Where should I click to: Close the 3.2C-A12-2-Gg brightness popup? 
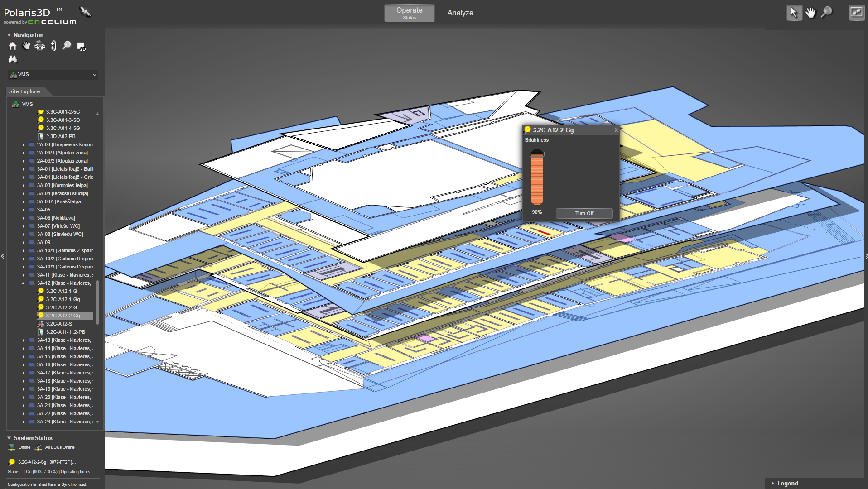[616, 130]
